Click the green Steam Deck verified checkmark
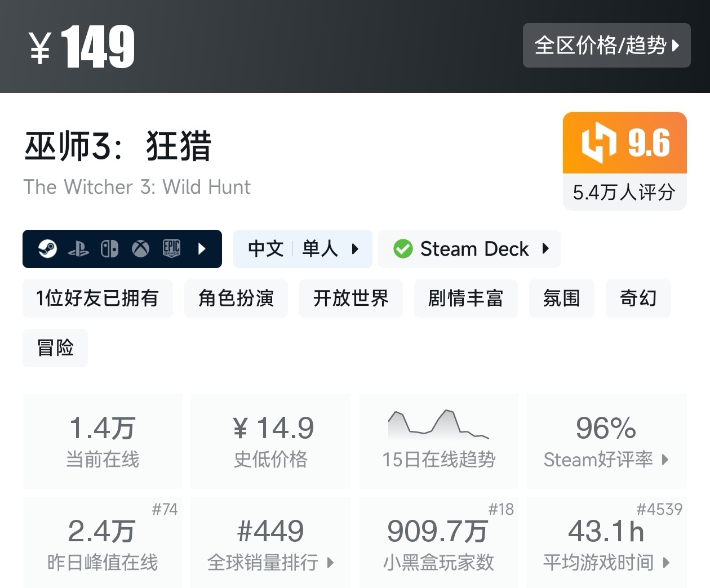This screenshot has height=588, width=710. point(403,248)
